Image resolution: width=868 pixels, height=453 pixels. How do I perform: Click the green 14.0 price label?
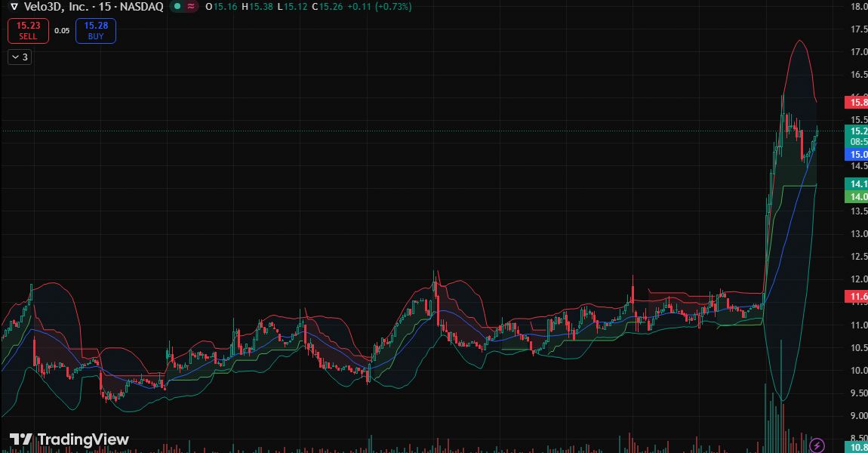tap(857, 196)
